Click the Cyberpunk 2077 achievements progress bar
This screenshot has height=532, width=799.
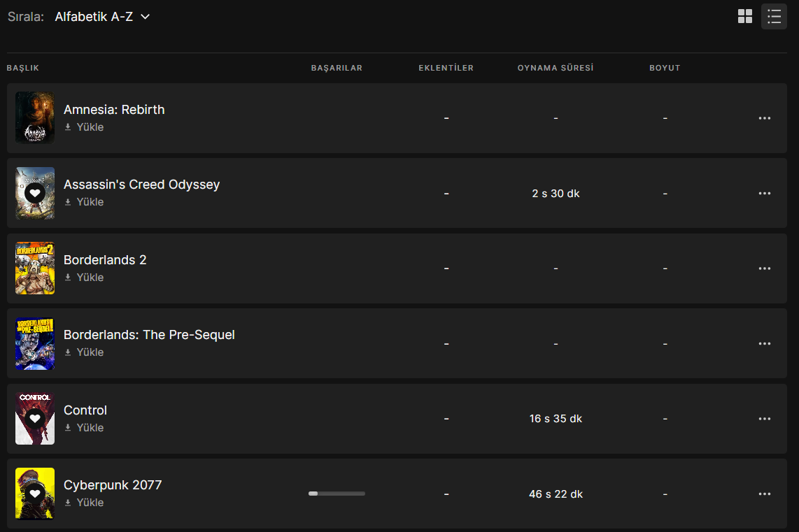click(337, 494)
